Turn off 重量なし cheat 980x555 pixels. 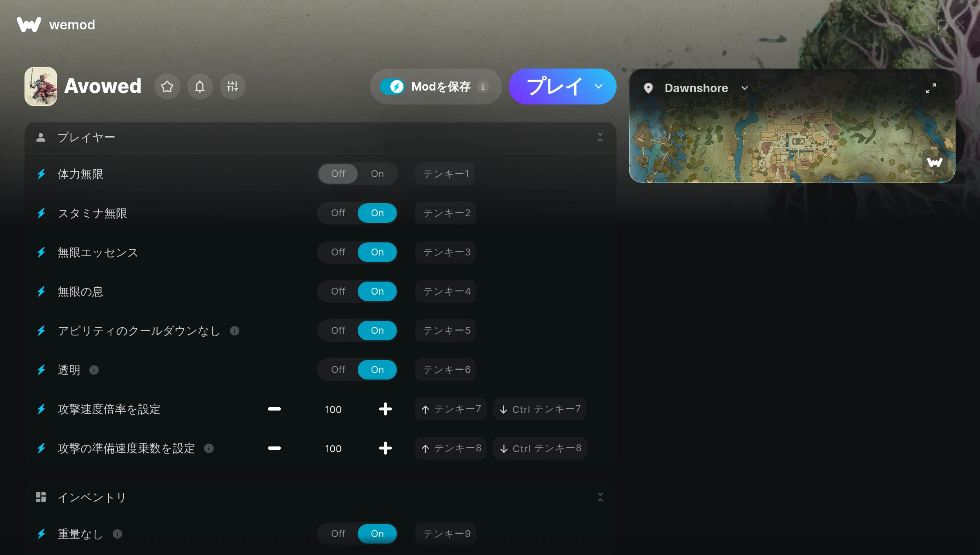pyautogui.click(x=338, y=534)
